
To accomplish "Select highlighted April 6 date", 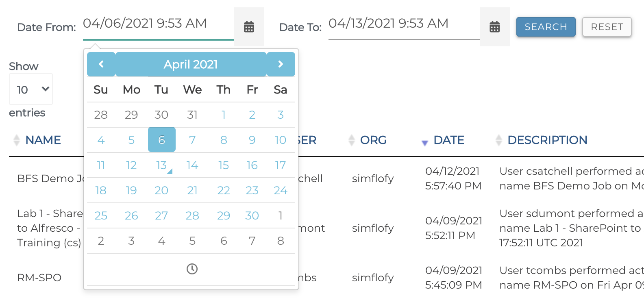I will point(161,140).
